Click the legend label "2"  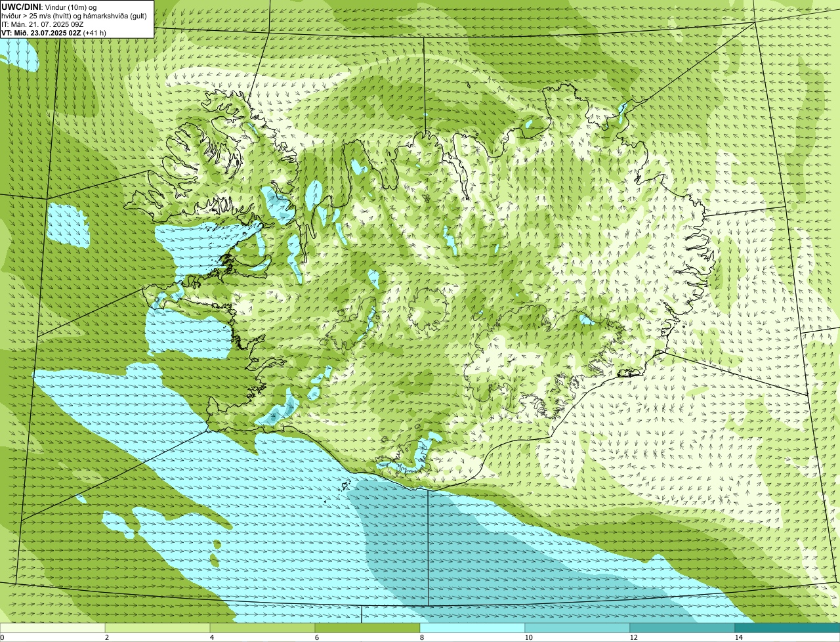[106, 637]
